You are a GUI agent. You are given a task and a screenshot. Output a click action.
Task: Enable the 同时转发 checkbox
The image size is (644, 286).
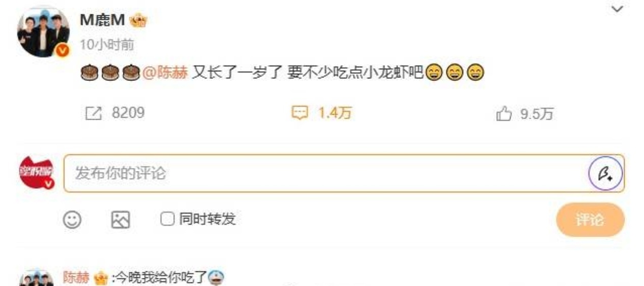click(167, 219)
